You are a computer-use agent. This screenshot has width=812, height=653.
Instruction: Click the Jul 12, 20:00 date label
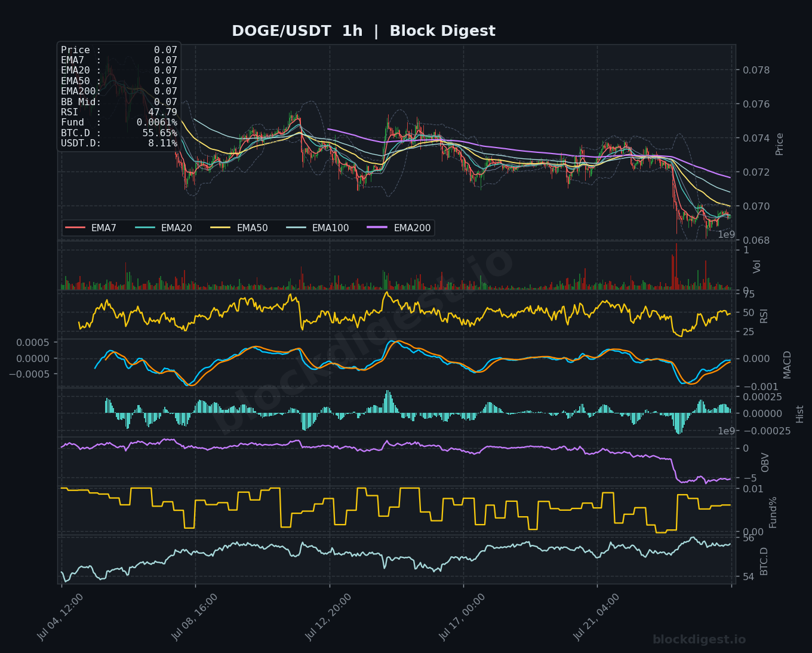tap(328, 617)
